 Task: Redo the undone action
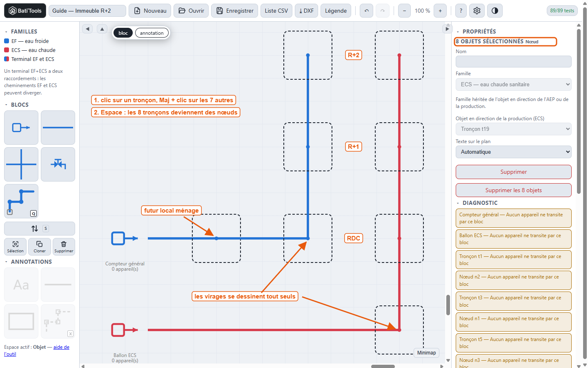pyautogui.click(x=383, y=11)
